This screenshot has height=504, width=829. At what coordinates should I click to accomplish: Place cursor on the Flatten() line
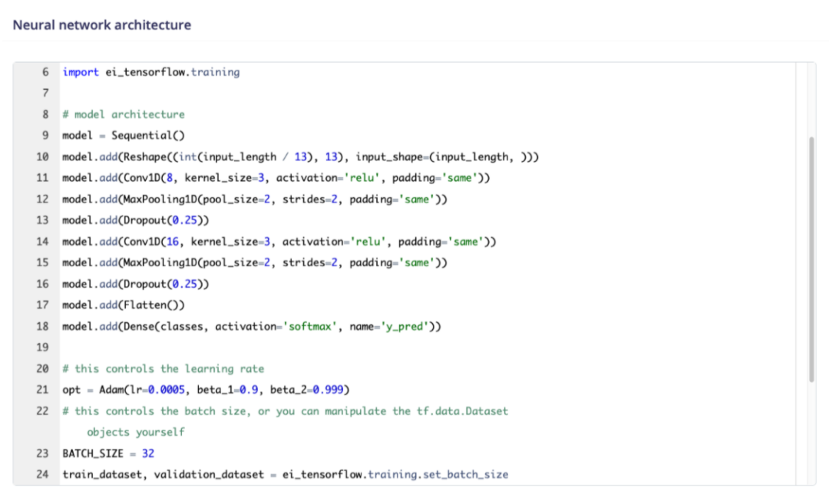pos(124,305)
